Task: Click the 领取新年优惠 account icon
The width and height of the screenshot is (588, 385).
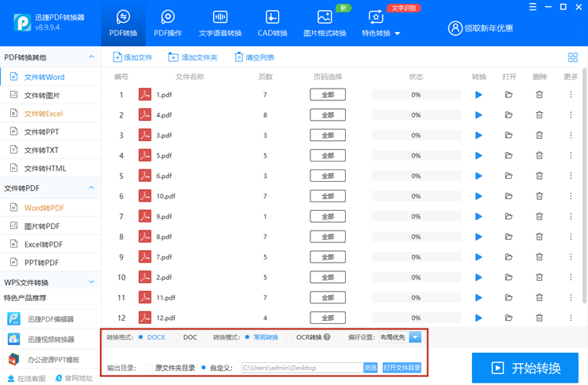Action: [455, 28]
